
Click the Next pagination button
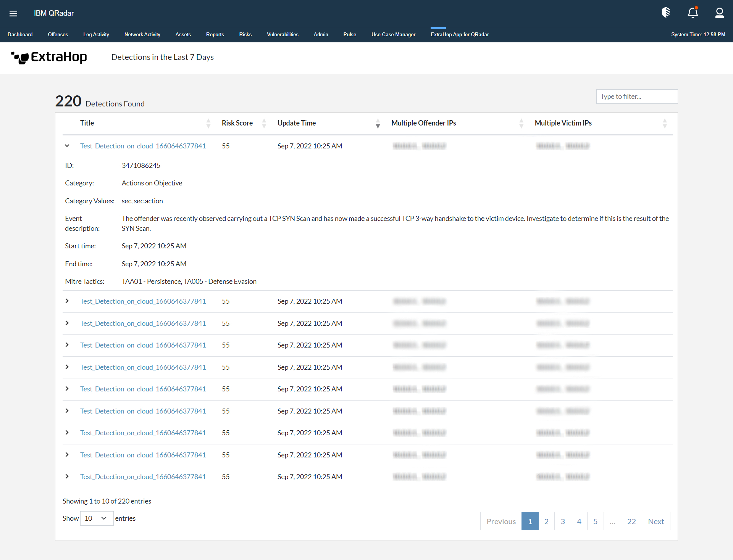[655, 521]
